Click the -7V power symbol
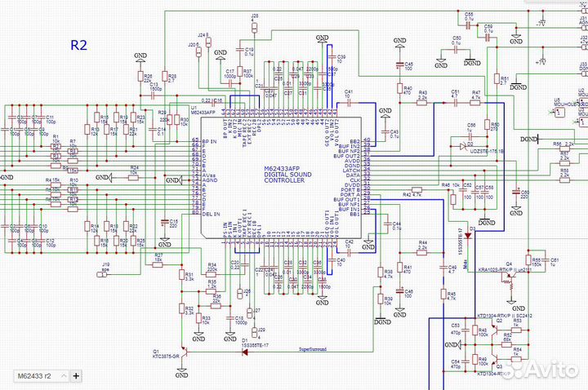The image size is (588, 390). pyautogui.click(x=541, y=24)
